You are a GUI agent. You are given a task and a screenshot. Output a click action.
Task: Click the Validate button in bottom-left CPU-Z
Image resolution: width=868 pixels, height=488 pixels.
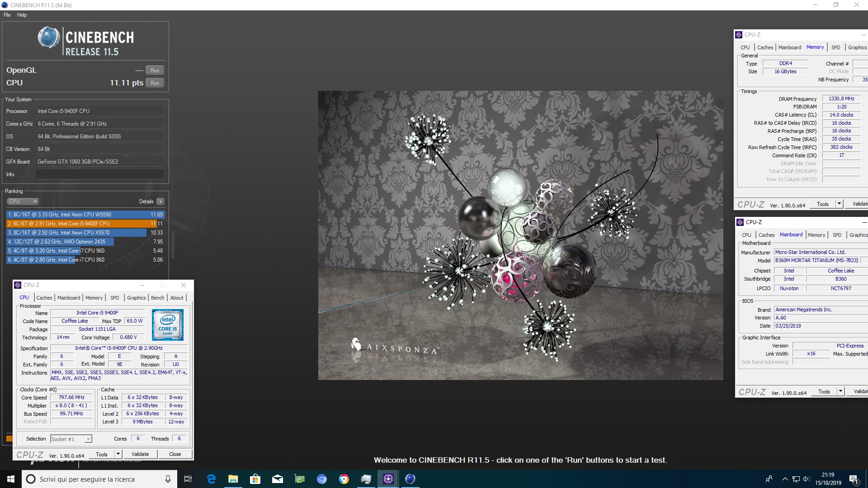pos(140,455)
